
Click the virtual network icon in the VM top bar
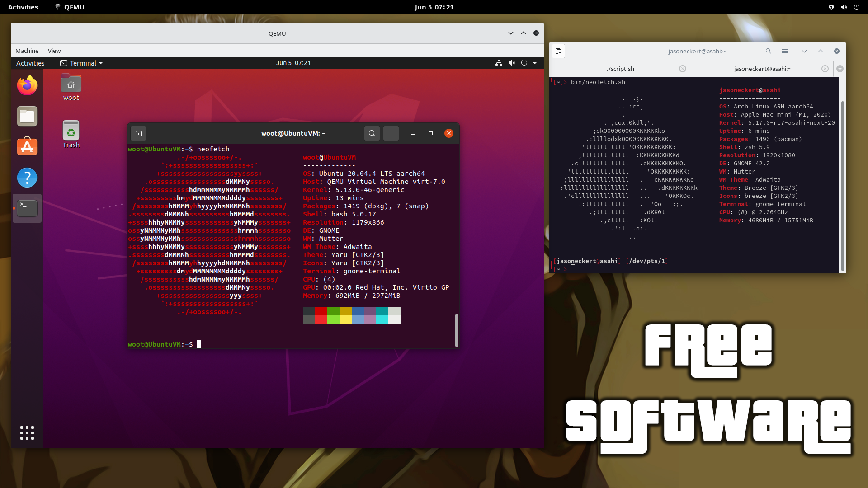tap(499, 63)
